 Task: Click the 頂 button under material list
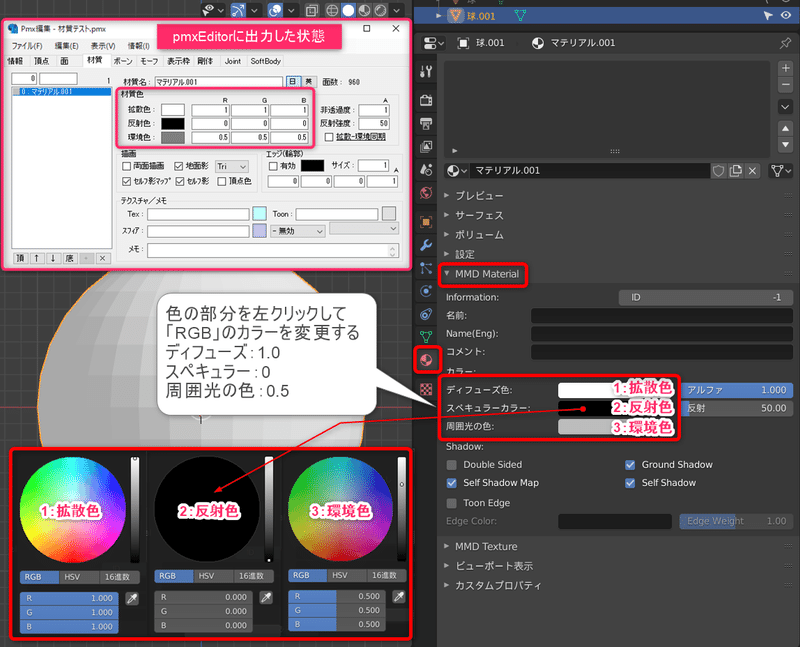pyautogui.click(x=20, y=258)
